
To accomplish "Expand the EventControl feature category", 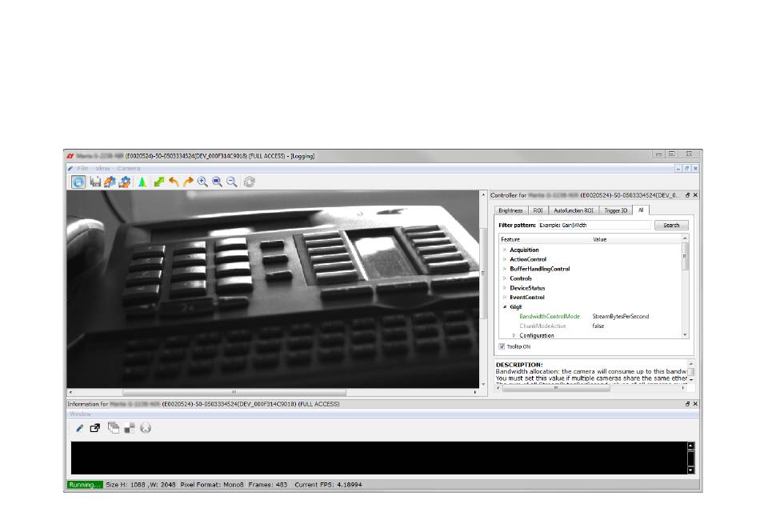I will click(x=505, y=298).
